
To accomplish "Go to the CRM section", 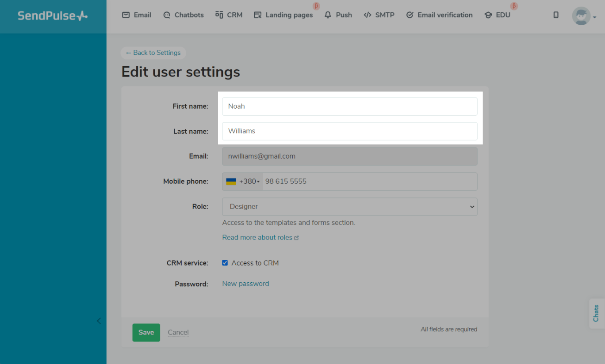I will 229,15.
